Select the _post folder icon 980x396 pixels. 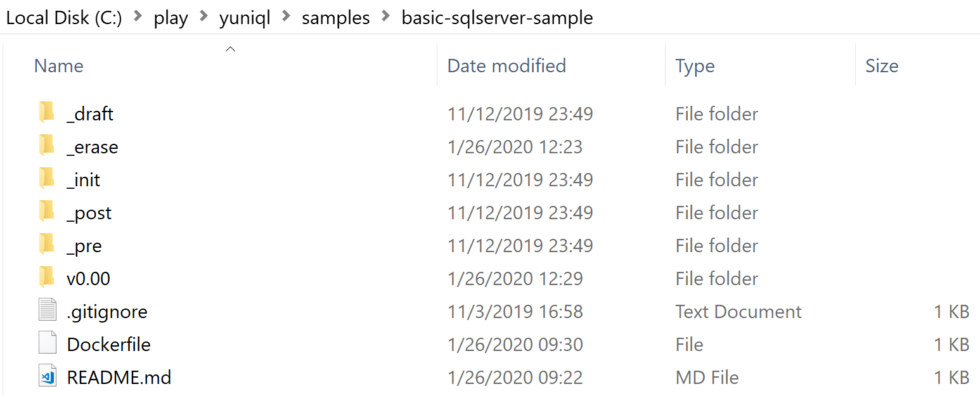47,212
